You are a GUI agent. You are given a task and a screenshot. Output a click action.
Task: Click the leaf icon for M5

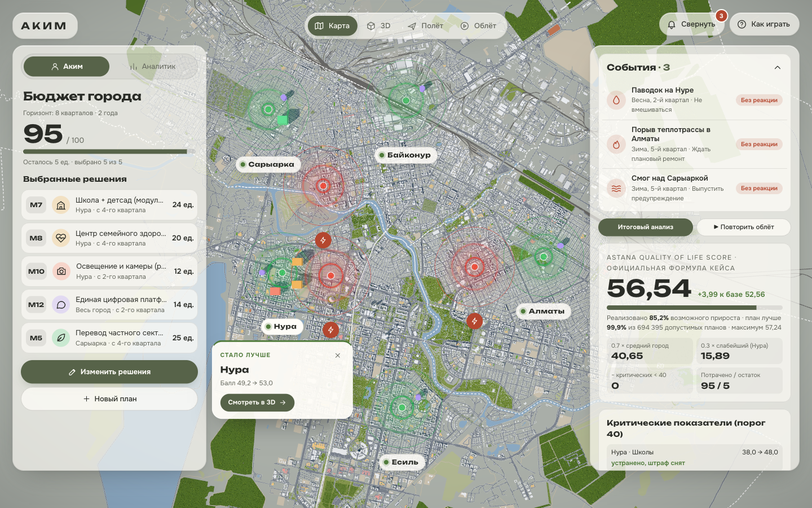61,338
